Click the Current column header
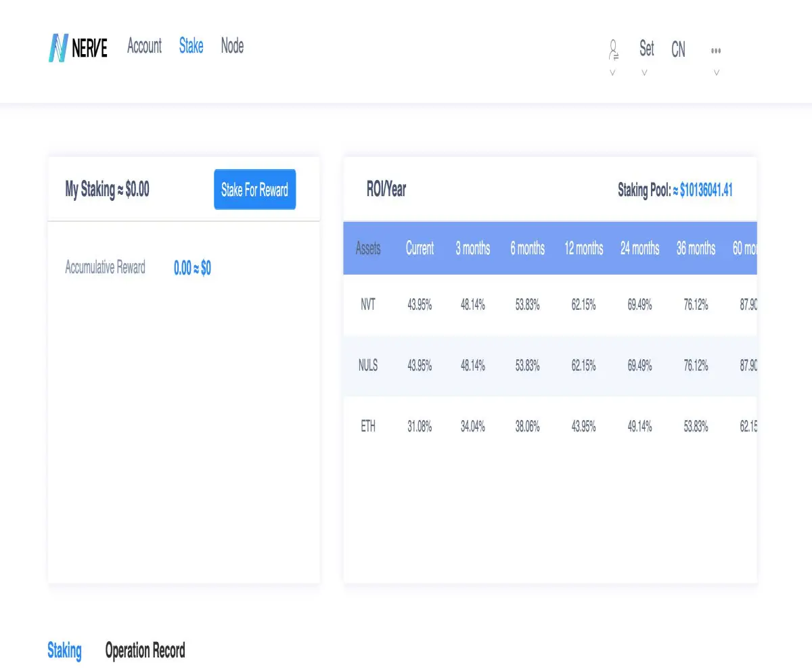The height and width of the screenshot is (671, 812). click(420, 248)
